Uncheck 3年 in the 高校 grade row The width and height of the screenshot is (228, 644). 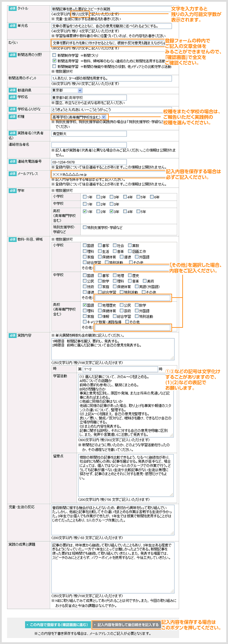112,212
